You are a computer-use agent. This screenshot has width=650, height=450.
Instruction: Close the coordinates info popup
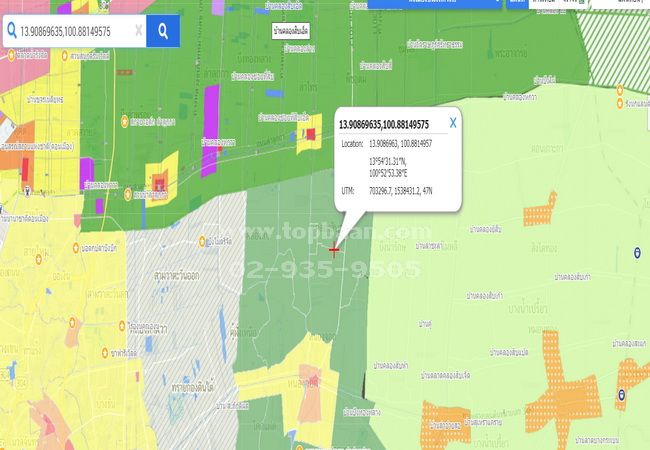[452, 123]
